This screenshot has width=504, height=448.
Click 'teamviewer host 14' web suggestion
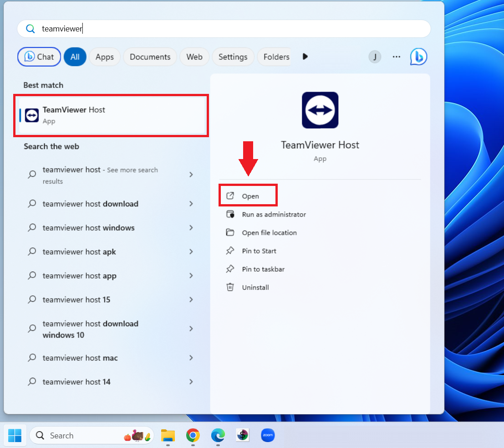(x=111, y=382)
